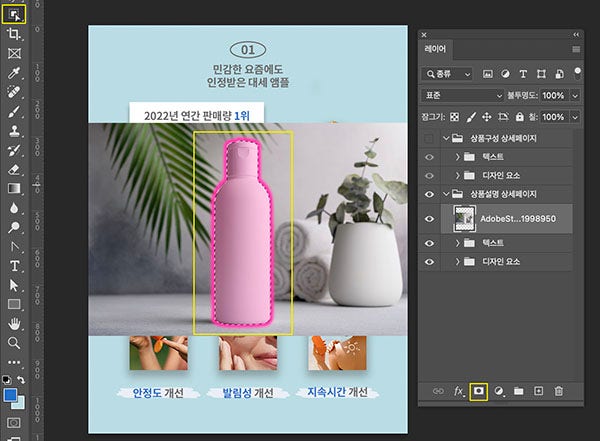Reset default foreground and background colors
600x441 pixels.
click(7, 380)
